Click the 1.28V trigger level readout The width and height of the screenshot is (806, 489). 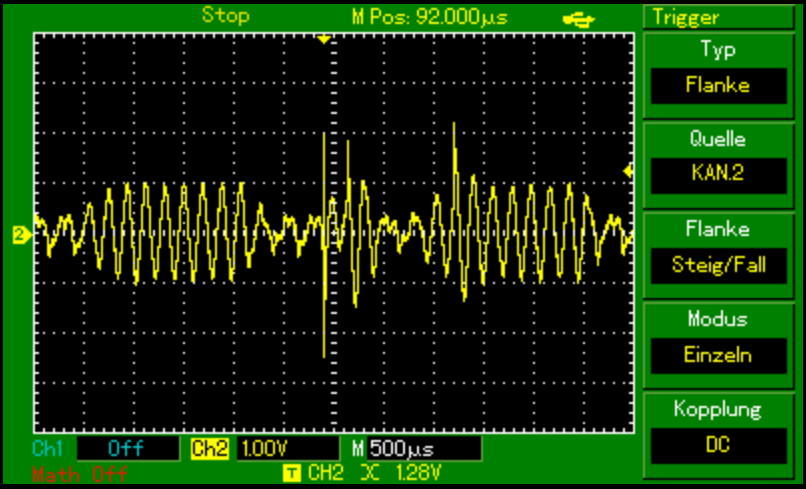point(418,471)
